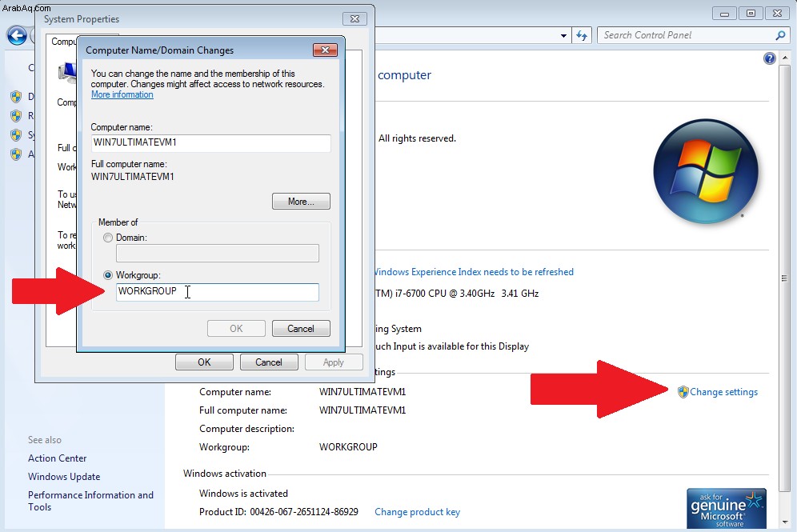This screenshot has height=532, width=797.
Task: Click the Computer name text field
Action: [211, 142]
